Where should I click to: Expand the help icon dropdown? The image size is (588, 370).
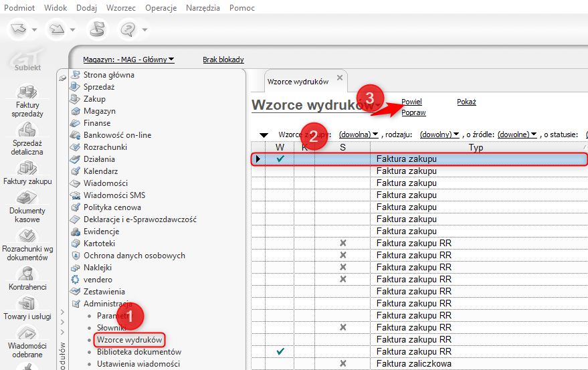click(144, 29)
